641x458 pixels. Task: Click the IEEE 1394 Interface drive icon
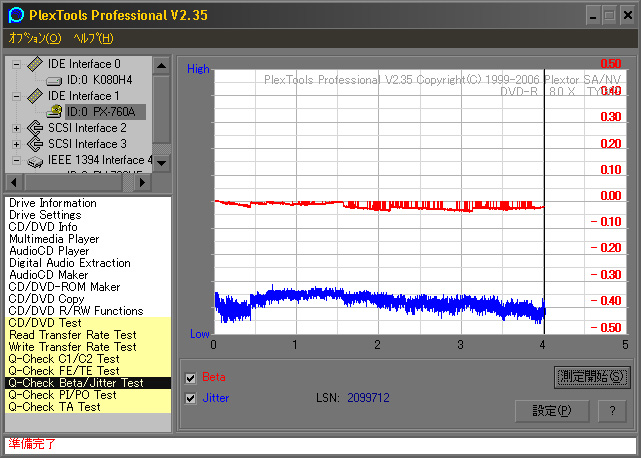(x=35, y=161)
